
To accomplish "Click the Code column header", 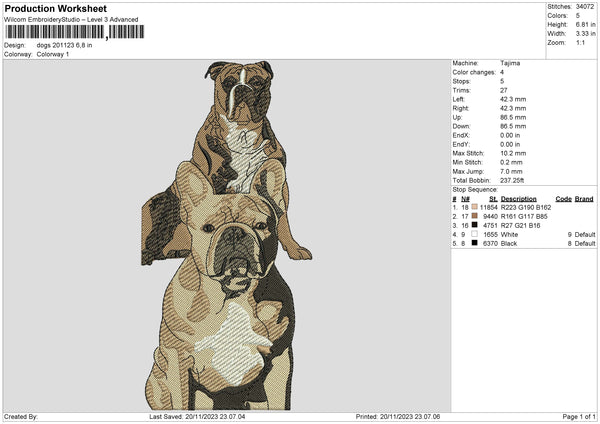I will [563, 198].
